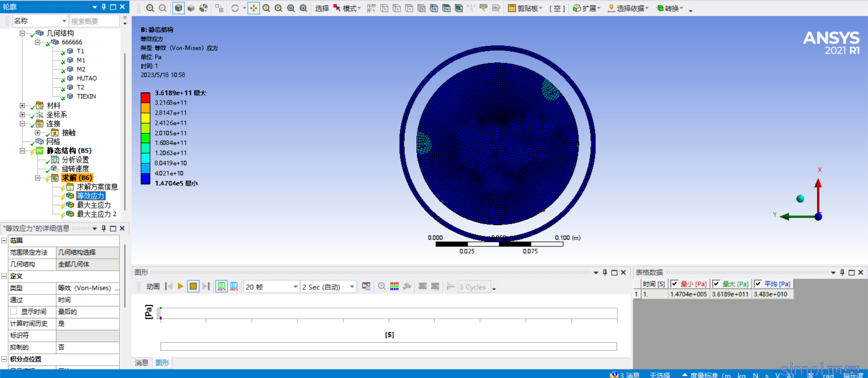Click the node selection filter icon

(x=434, y=8)
